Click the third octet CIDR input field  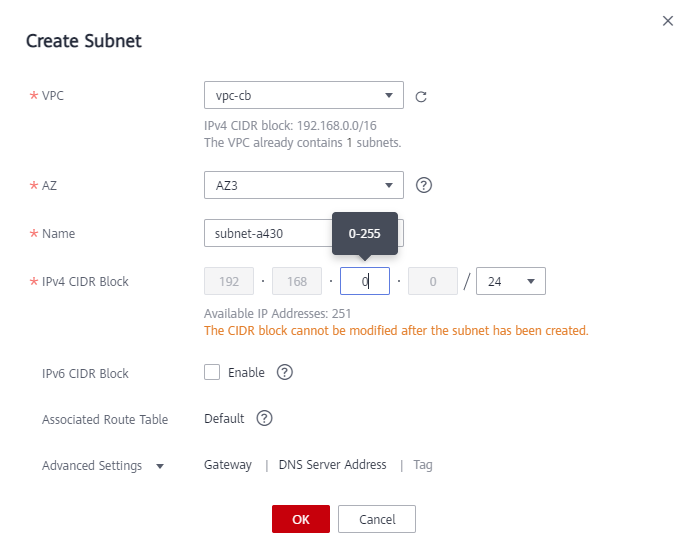coord(364,282)
